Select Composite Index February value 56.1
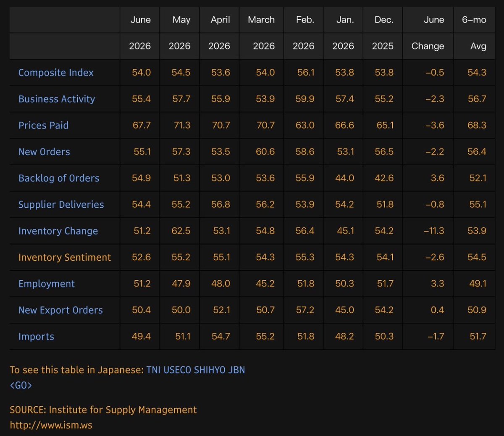 (306, 73)
